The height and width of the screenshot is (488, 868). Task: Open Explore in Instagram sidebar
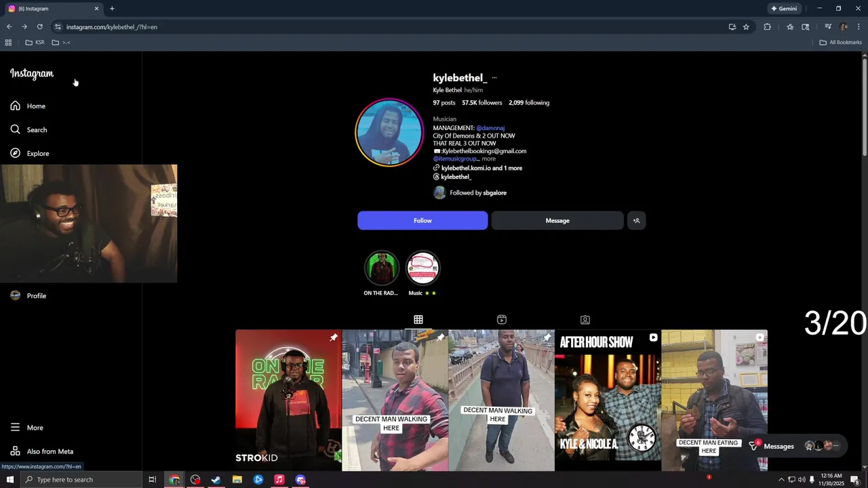pos(29,153)
